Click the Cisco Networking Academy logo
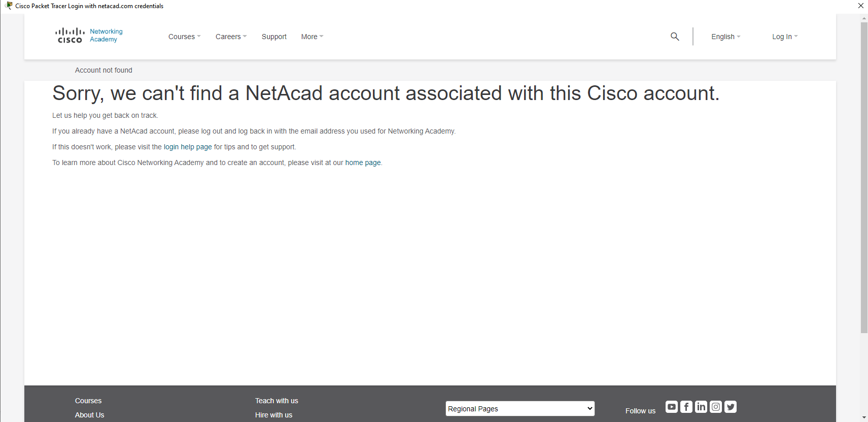Viewport: 868px width, 422px height. (89, 36)
